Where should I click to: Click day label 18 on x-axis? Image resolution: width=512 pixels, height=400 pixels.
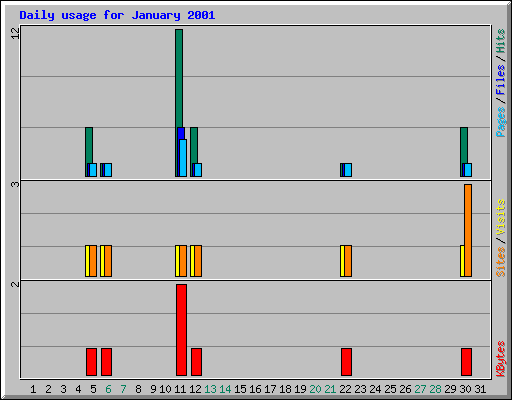(285, 389)
